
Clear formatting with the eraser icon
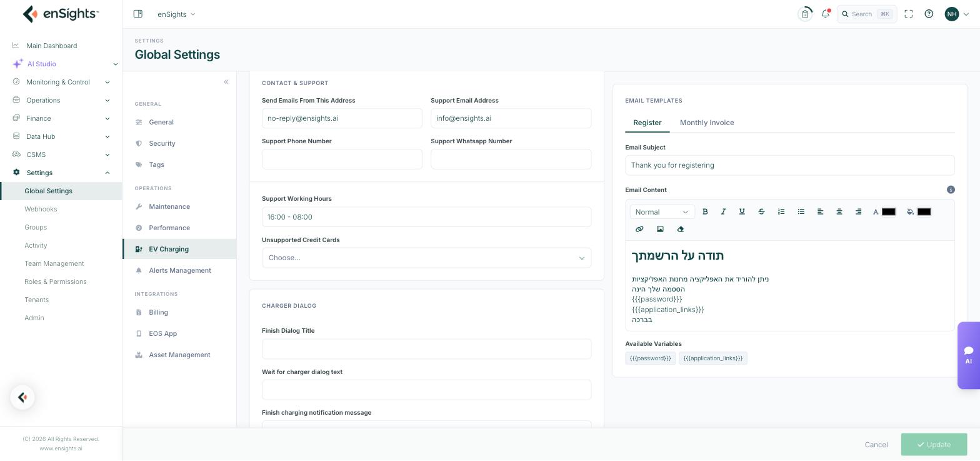(681, 230)
